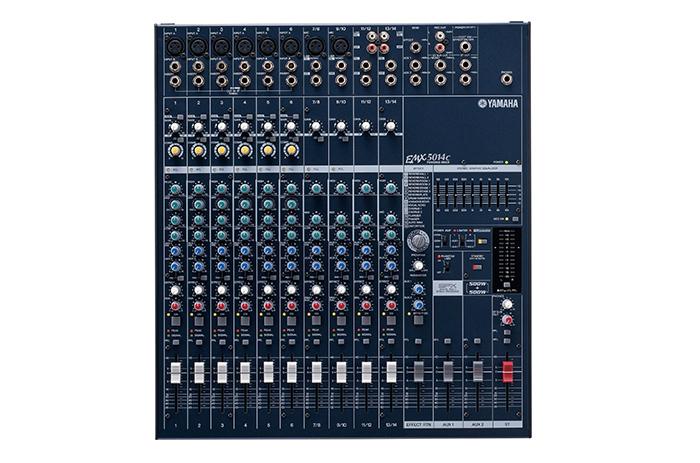
Task: Click channel 13/14 red BAL knob
Action: point(391,306)
